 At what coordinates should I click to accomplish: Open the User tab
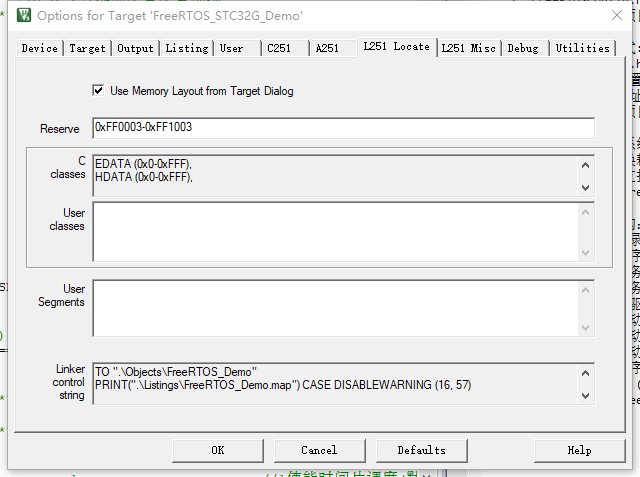pos(238,48)
